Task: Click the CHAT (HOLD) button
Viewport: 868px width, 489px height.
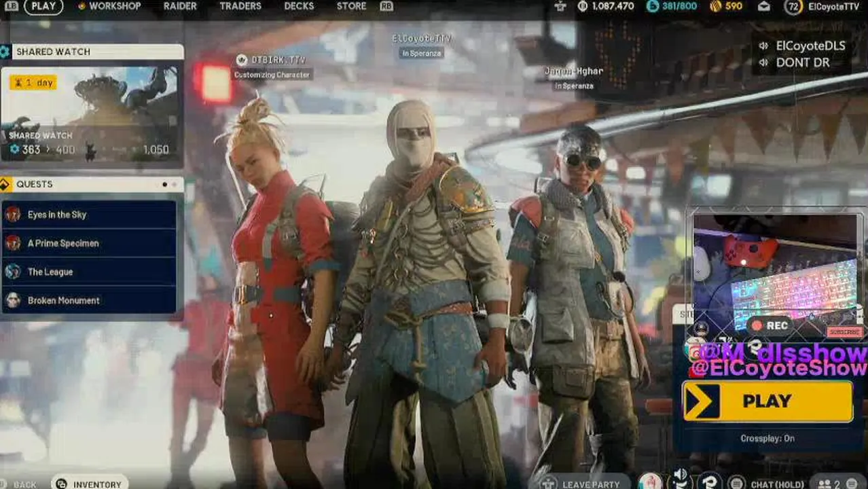Action: [776, 484]
